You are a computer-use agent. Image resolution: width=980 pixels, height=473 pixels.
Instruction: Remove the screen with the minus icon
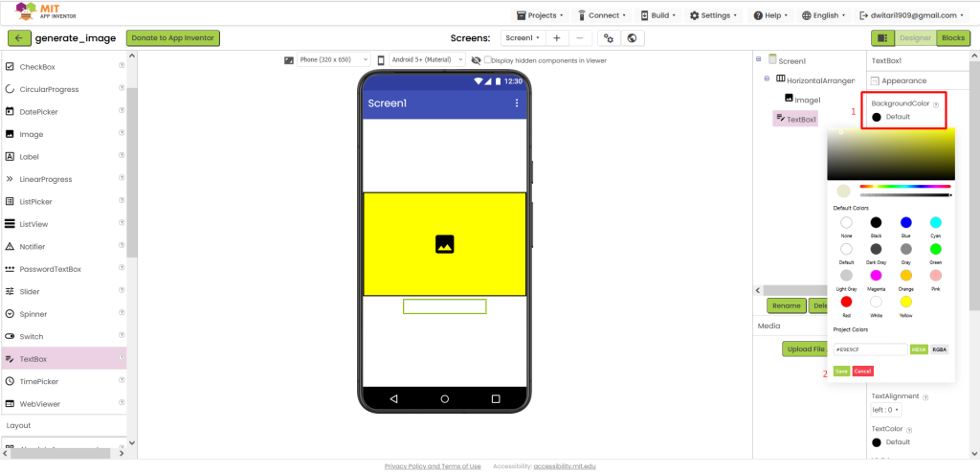[580, 38]
